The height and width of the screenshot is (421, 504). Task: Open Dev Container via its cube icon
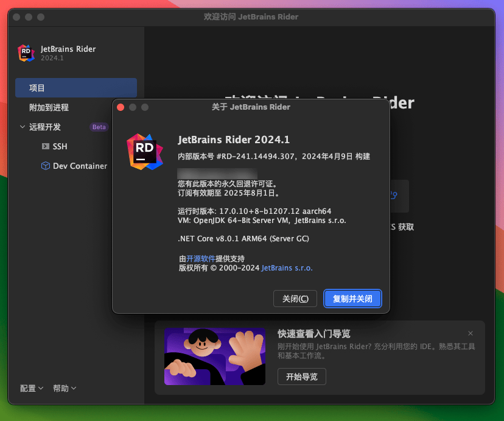coord(44,166)
